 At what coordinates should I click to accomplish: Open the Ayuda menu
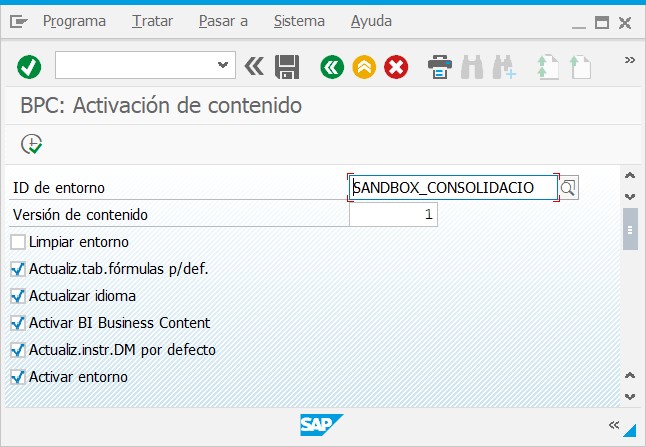coord(371,21)
